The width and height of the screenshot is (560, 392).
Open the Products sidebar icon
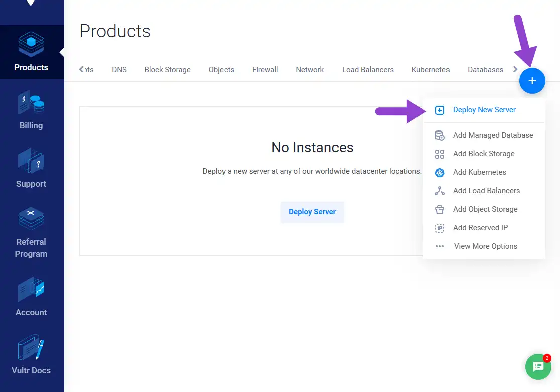tap(31, 44)
